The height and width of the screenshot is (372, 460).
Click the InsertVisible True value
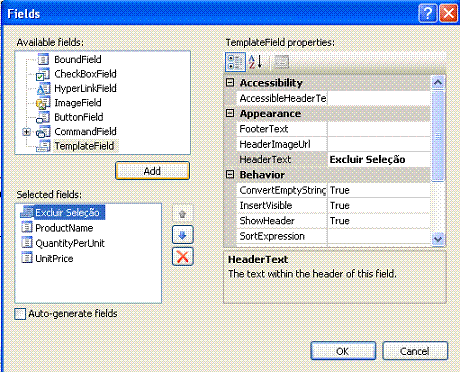pos(379,206)
